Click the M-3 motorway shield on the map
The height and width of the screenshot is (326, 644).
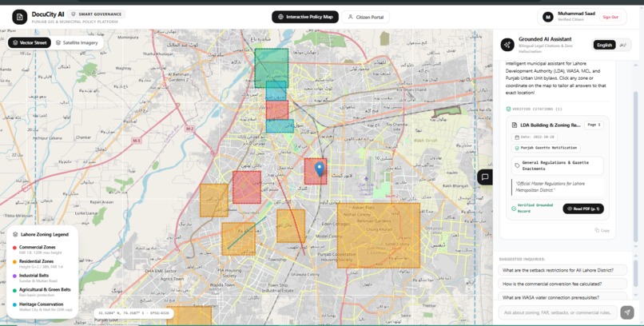(x=137, y=141)
